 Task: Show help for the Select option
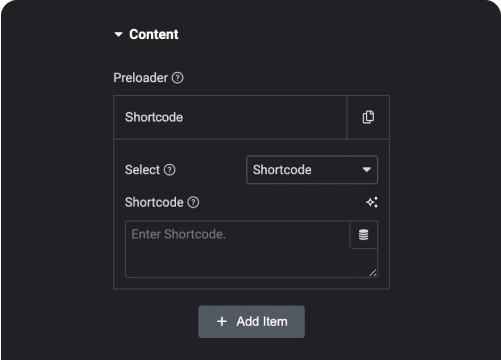(169, 170)
